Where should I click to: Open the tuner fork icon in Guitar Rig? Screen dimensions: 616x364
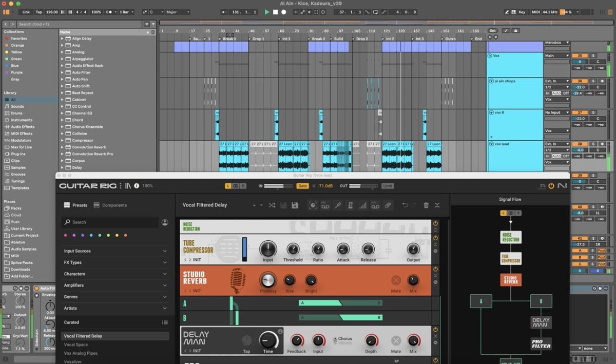(338, 205)
